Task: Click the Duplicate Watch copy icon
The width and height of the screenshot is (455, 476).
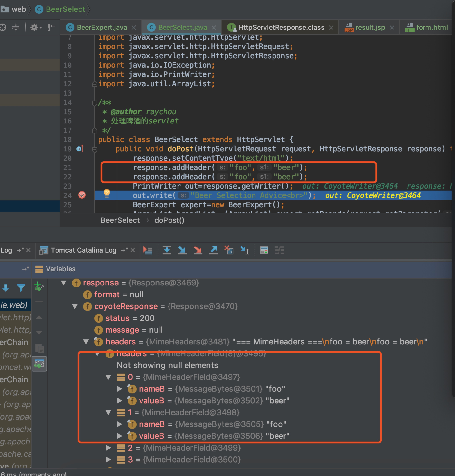Action: (40, 348)
